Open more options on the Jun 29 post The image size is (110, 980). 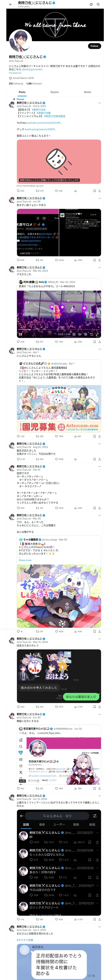click(99, 198)
